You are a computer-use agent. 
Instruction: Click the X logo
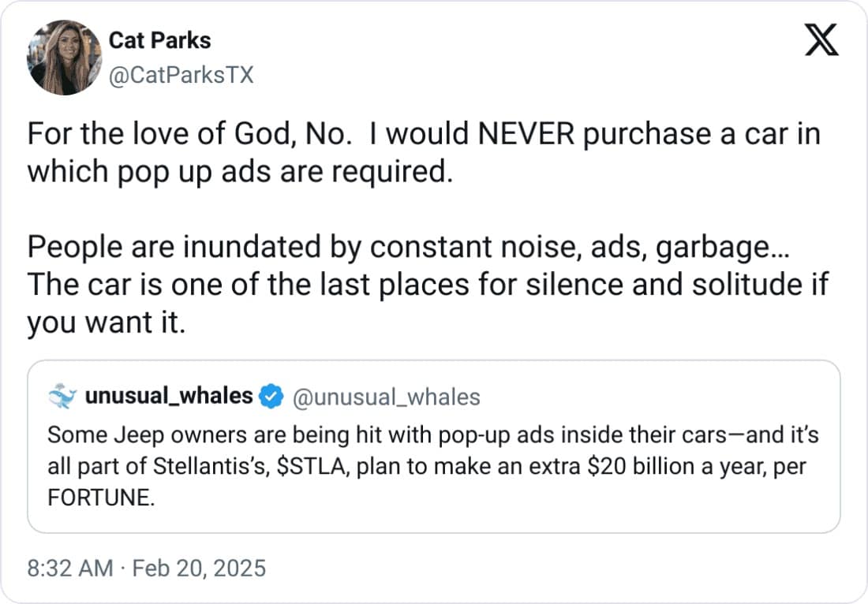pyautogui.click(x=821, y=39)
